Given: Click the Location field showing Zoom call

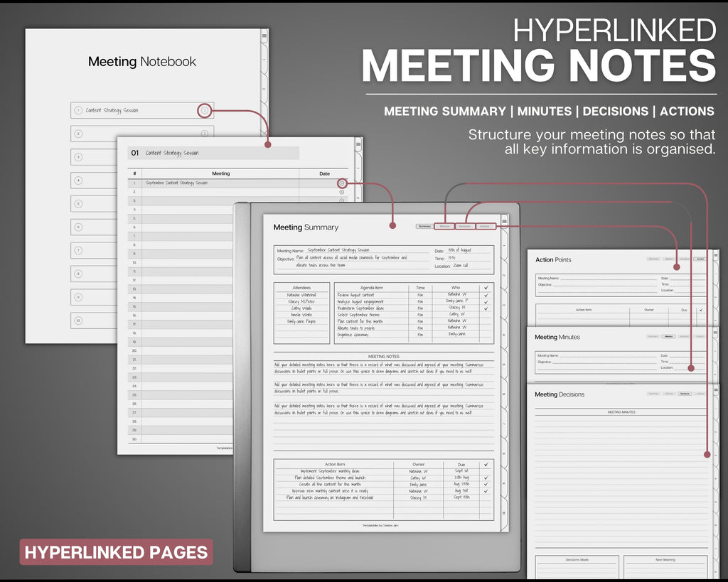Looking at the screenshot, I should [x=471, y=266].
